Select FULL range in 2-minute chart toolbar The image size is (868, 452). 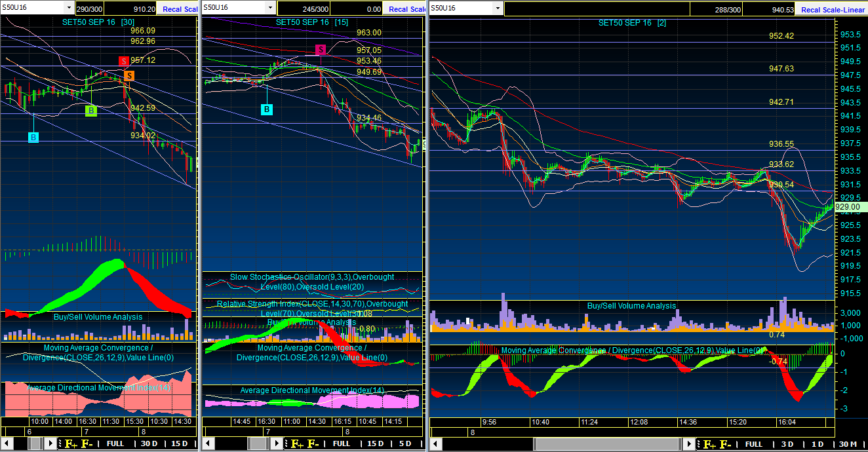(x=754, y=444)
